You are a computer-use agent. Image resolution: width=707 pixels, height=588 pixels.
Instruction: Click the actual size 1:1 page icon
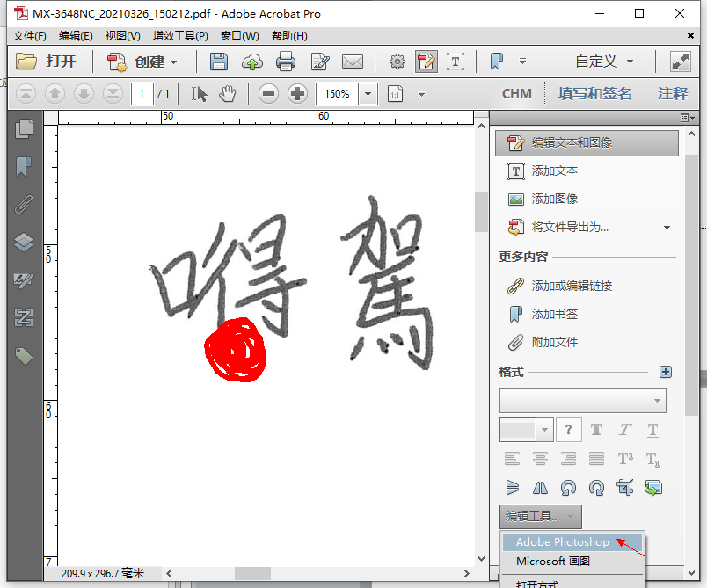click(x=395, y=94)
